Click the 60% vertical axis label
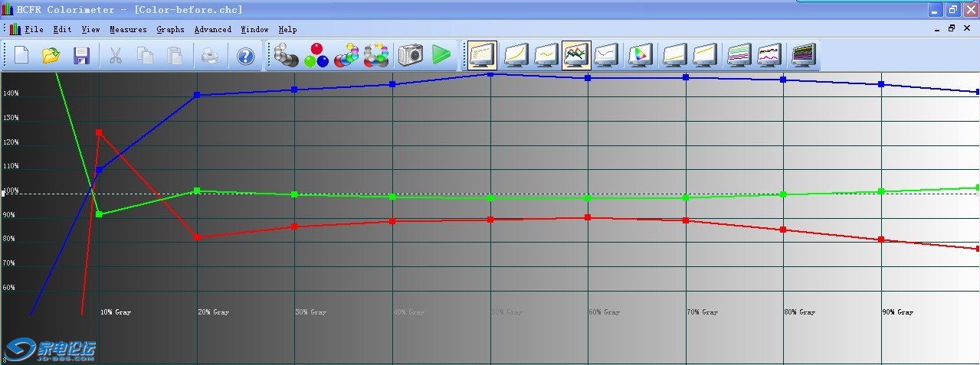This screenshot has height=365, width=980. (9, 288)
